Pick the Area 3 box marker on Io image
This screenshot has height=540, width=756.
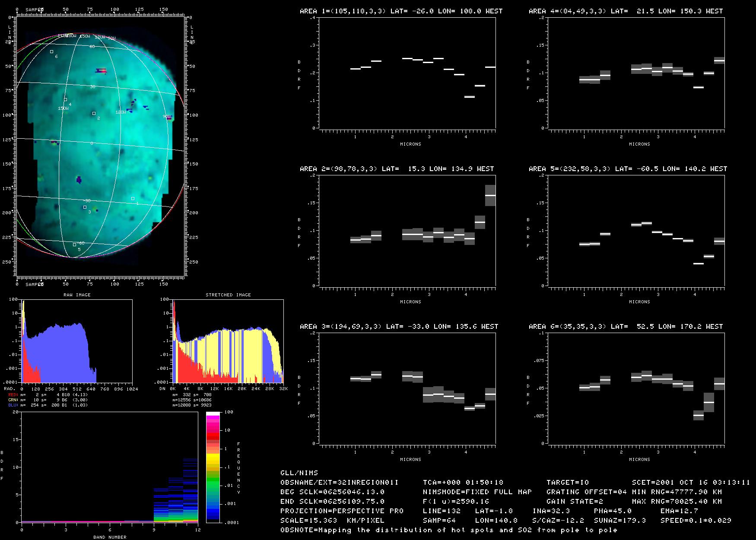(x=85, y=207)
